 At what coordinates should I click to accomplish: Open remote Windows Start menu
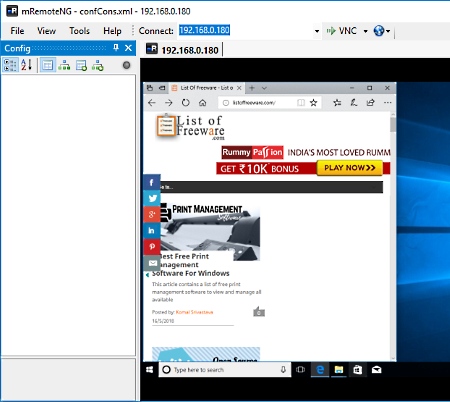coord(150,370)
